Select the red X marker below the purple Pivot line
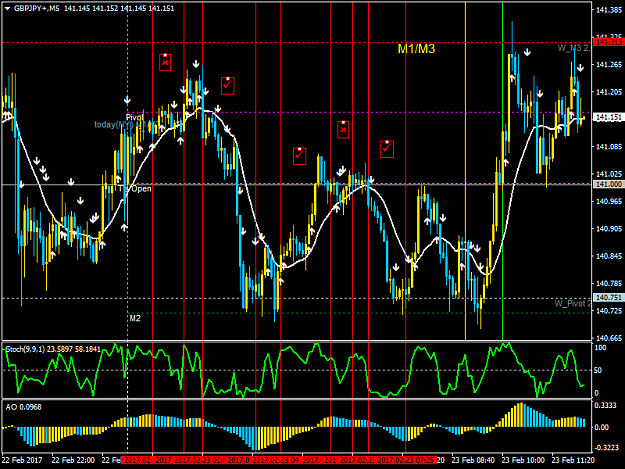 [343, 130]
